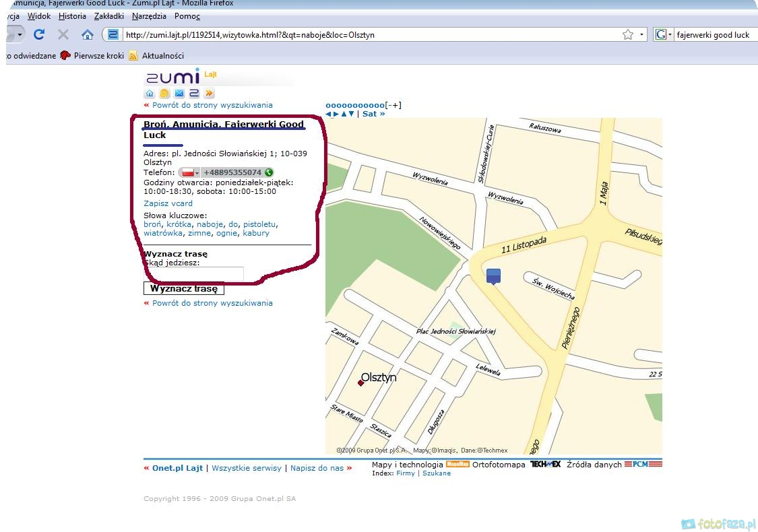Open 'Onet.pl Lajt' footer link
Image resolution: width=758 pixels, height=532 pixels.
point(177,468)
